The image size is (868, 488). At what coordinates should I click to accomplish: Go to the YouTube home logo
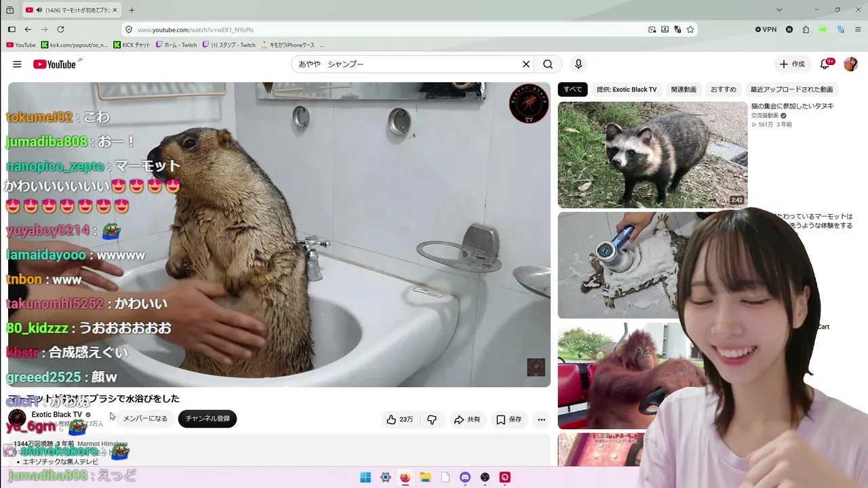click(54, 64)
